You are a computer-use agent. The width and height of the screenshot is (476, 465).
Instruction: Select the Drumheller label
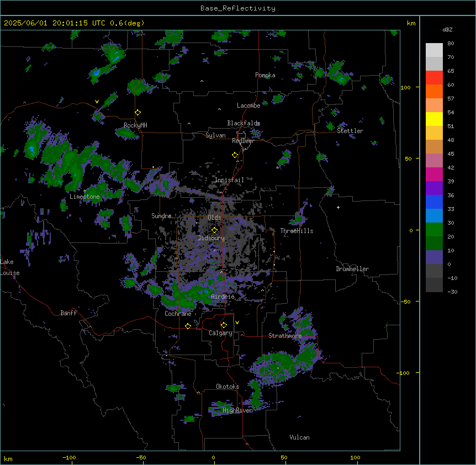point(352,269)
